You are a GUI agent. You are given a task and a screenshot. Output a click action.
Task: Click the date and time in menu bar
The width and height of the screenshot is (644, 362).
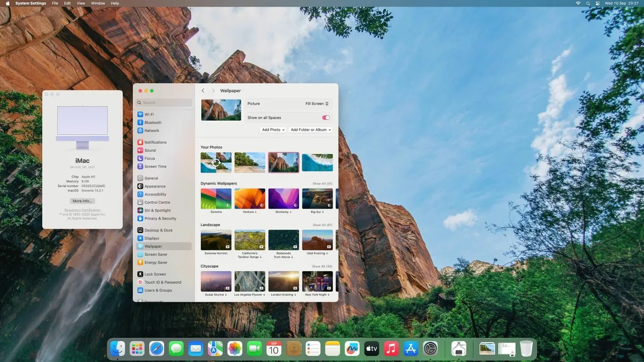click(621, 3)
